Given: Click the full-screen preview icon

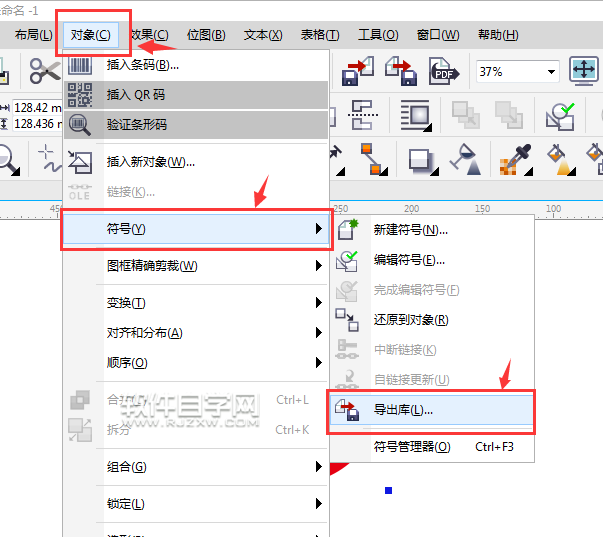Looking at the screenshot, I should [x=584, y=71].
